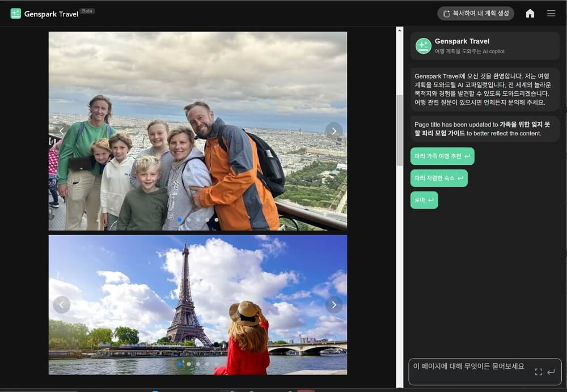Select the '로마' suggestion chip
567x392 pixels.
coord(424,200)
